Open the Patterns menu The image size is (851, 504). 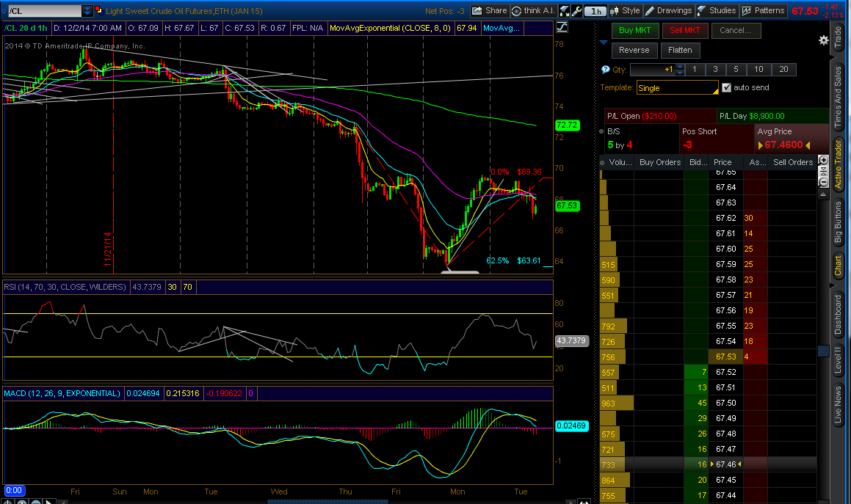(763, 11)
